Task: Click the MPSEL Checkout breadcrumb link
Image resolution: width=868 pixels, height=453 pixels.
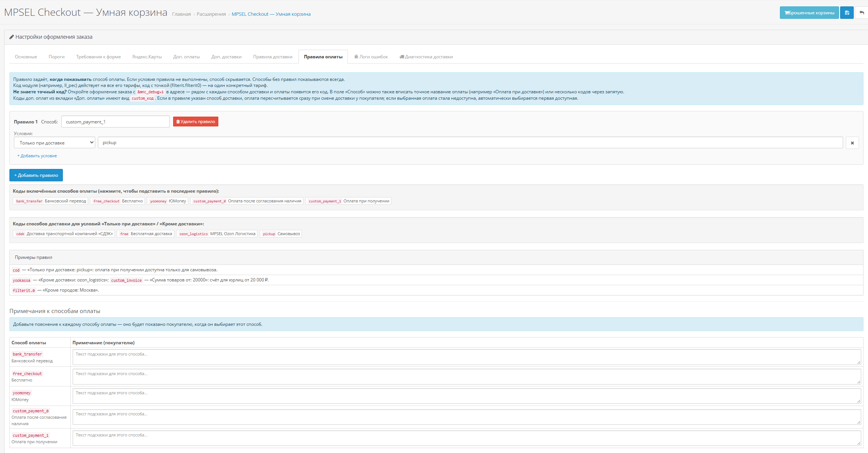Action: pyautogui.click(x=271, y=14)
